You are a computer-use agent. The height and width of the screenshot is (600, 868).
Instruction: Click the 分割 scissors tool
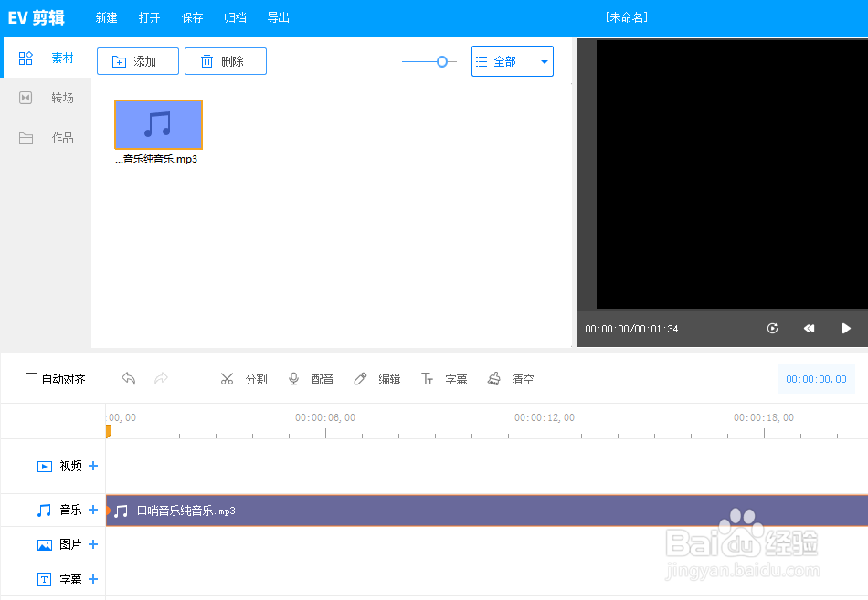[x=244, y=379]
